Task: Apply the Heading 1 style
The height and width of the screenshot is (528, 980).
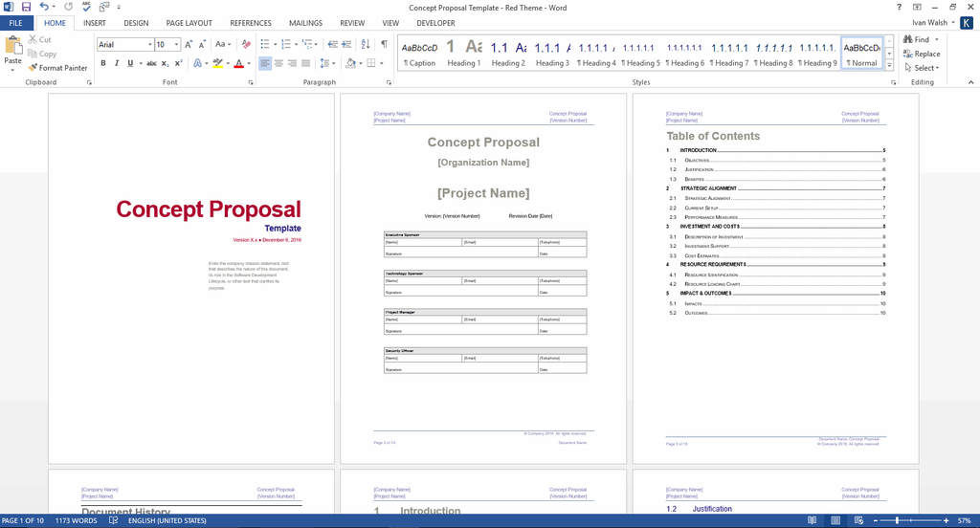Action: (x=462, y=52)
